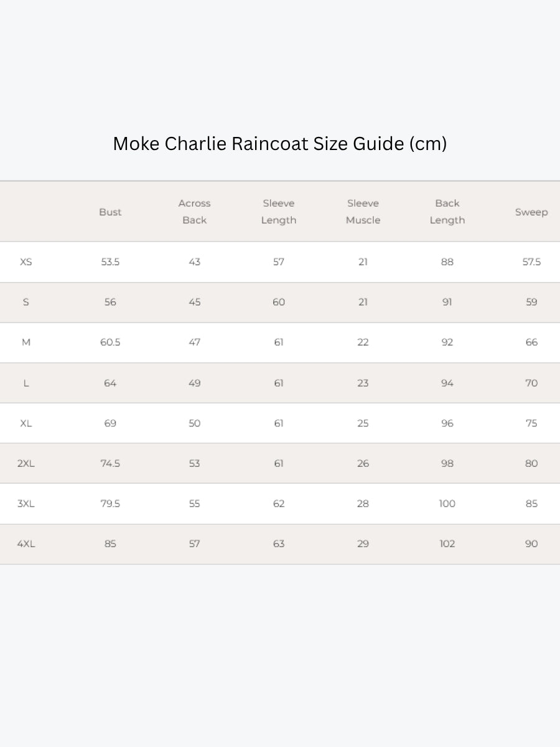Select the XS size row label
This screenshot has width=560, height=747.
(26, 262)
